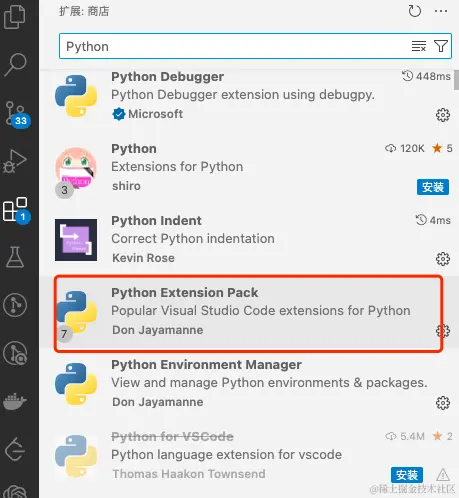
Task: Click the Microsoft verified publisher badge
Action: click(x=118, y=114)
